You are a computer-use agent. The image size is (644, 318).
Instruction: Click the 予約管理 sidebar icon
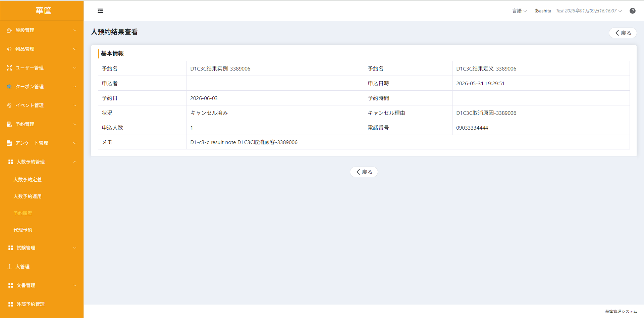[9, 124]
